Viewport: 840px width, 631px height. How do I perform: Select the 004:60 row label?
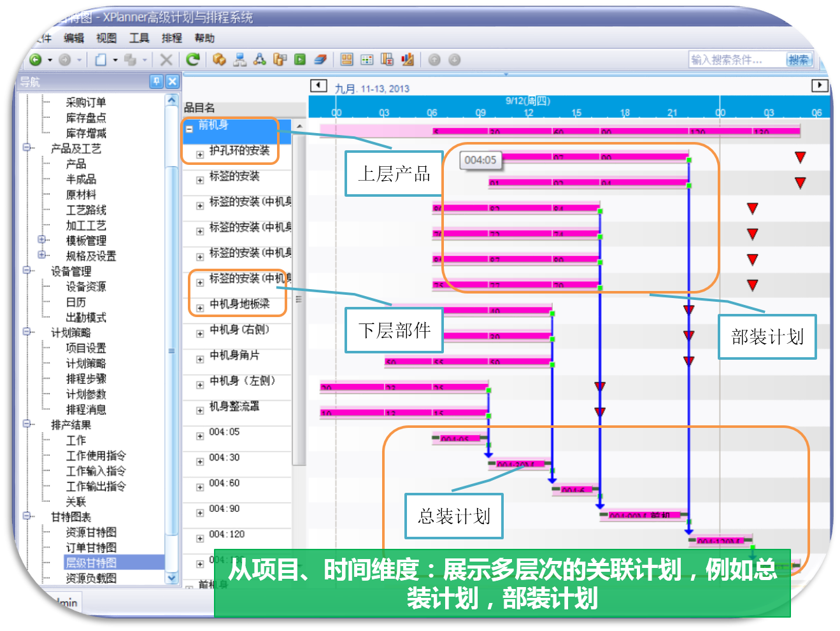point(224,483)
